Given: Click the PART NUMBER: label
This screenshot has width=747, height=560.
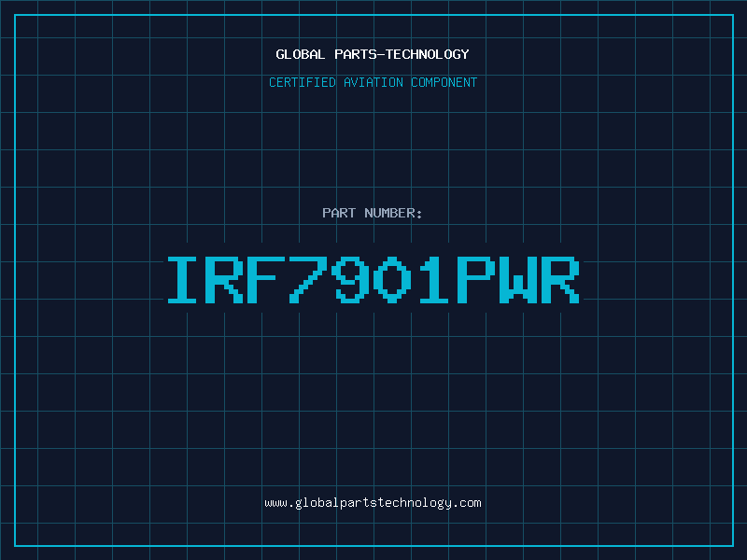Looking at the screenshot, I should pyautogui.click(x=373, y=213).
